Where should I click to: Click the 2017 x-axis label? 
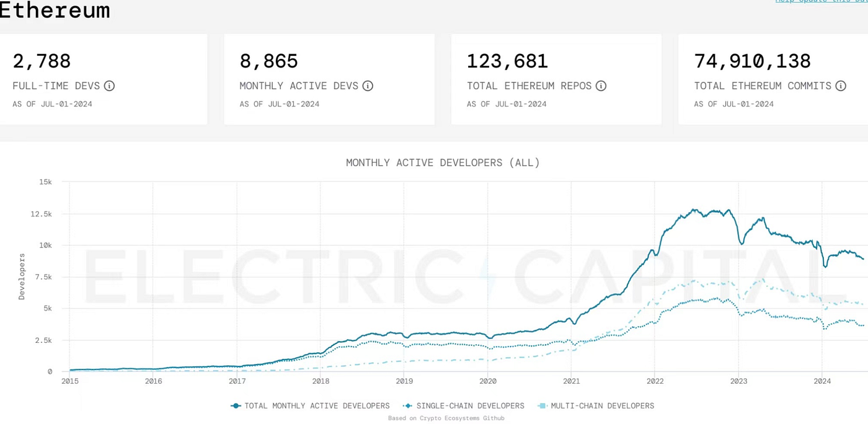[x=237, y=381]
